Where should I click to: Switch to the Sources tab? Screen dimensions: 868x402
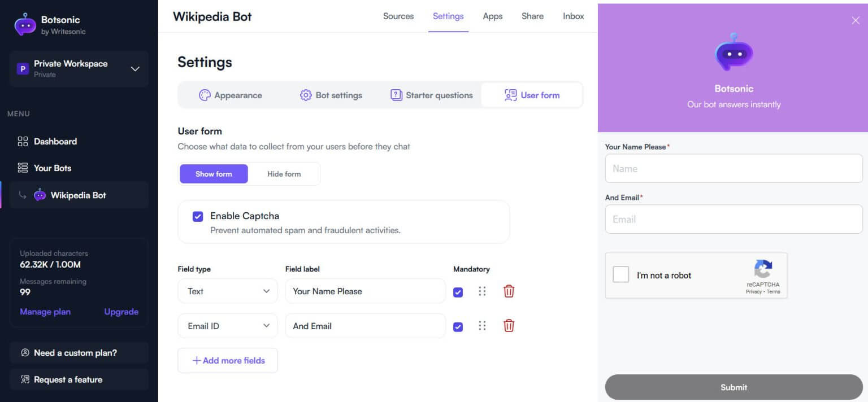398,16
